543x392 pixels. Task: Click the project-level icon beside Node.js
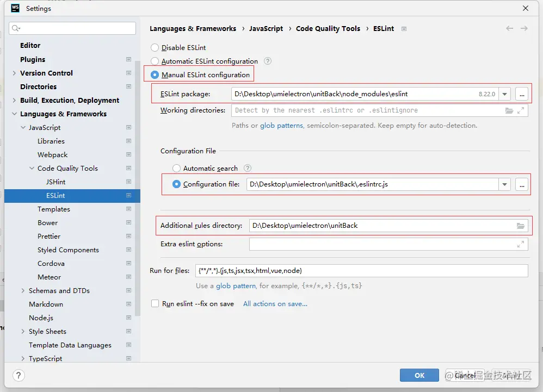click(128, 318)
